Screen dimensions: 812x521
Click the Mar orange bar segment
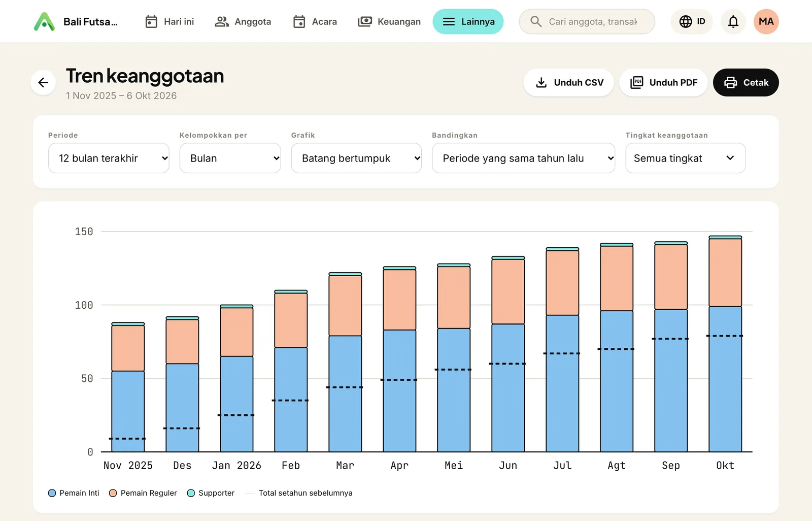[x=345, y=306]
